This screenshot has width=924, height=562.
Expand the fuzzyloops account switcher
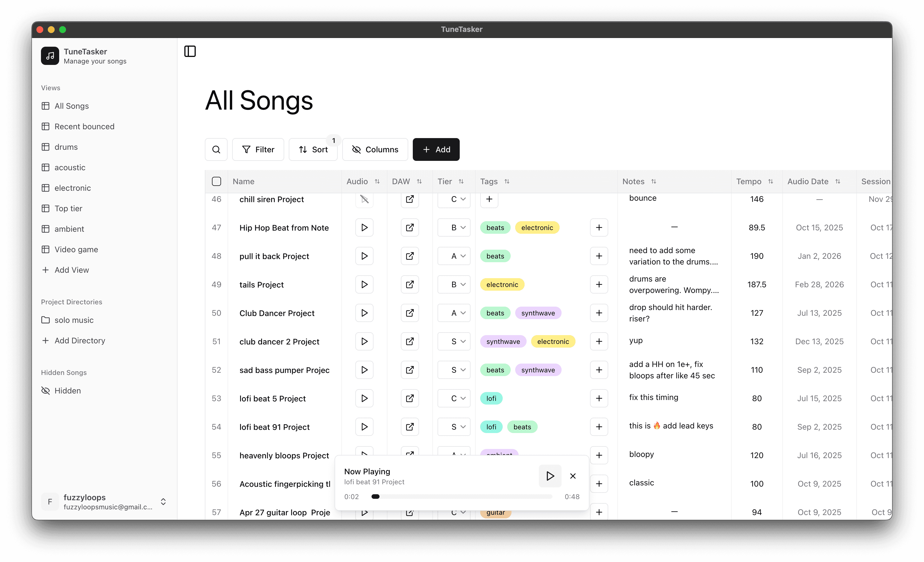[163, 502]
